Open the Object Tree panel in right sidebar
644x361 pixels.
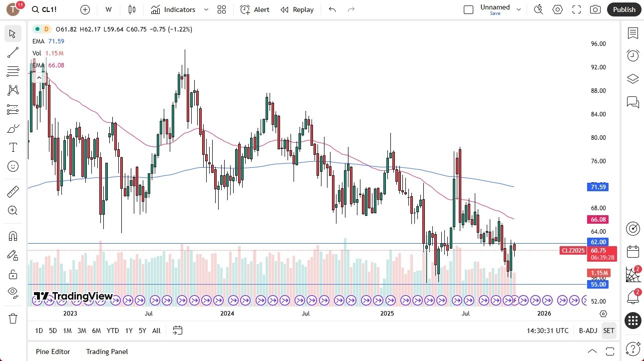(633, 78)
